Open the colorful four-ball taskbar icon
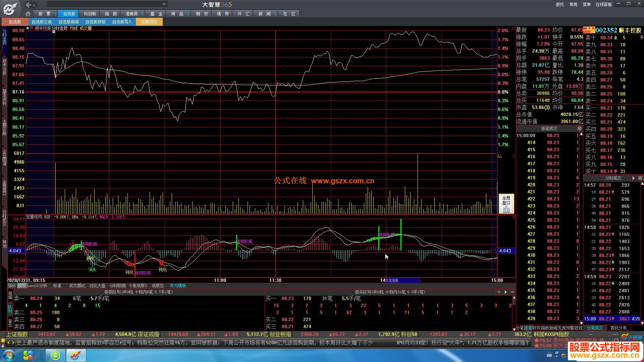Screen dimensions: 644x362 29,355
